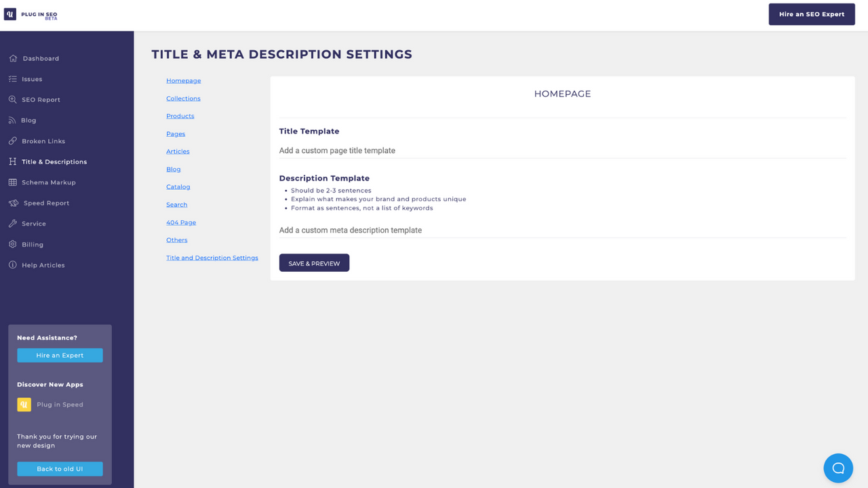Click the Plug In SEO logo
The width and height of the screenshot is (868, 488).
(31, 14)
